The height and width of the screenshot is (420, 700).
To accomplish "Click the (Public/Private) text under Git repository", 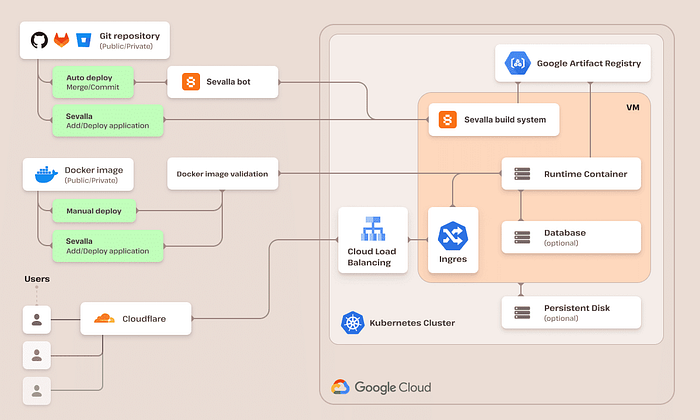I will point(126,46).
